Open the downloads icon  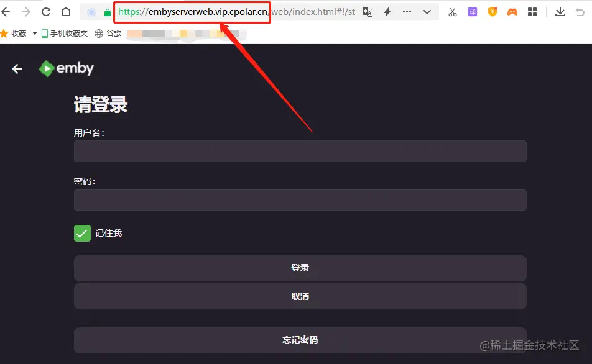[x=560, y=12]
